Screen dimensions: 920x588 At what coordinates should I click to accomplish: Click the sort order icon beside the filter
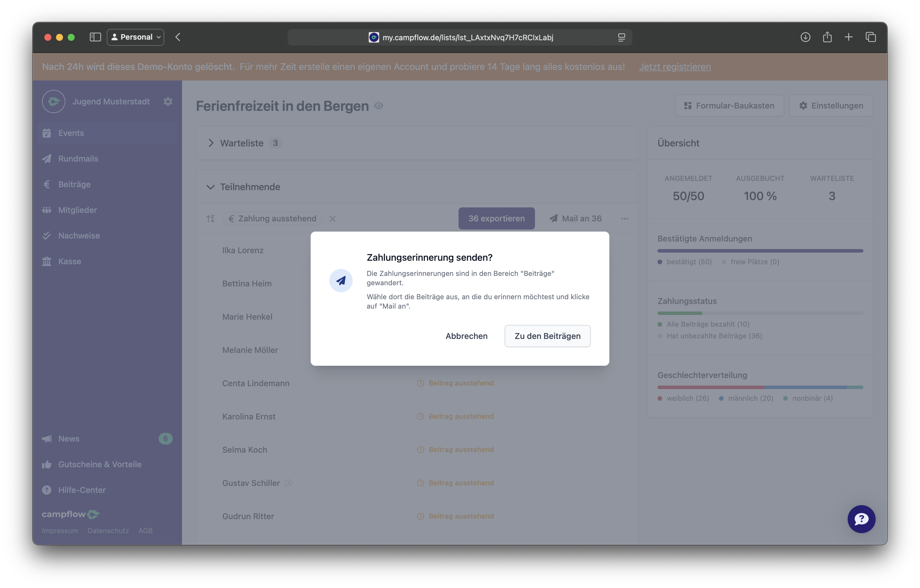211,218
